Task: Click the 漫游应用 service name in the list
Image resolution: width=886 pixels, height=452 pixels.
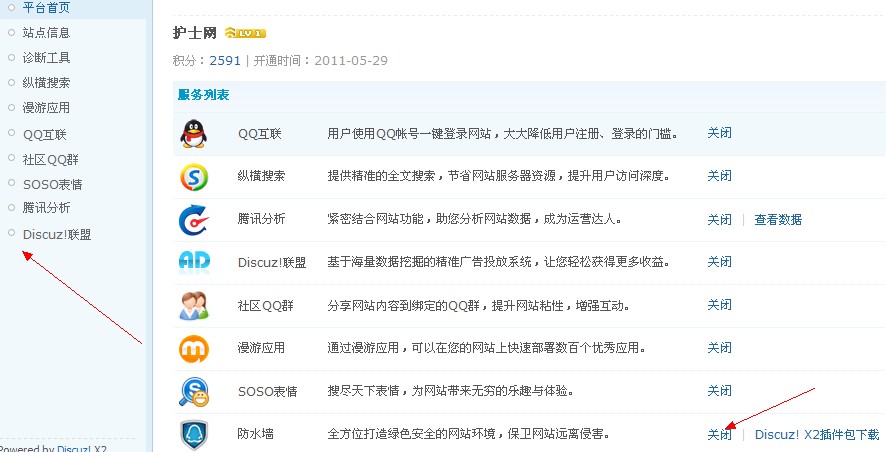Action: pyautogui.click(x=262, y=347)
